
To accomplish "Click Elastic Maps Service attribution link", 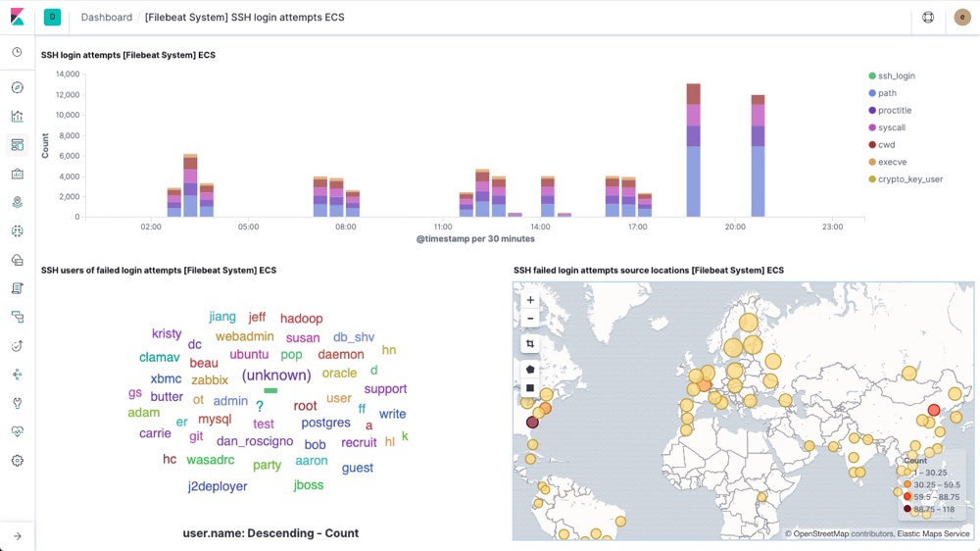I will click(x=934, y=533).
